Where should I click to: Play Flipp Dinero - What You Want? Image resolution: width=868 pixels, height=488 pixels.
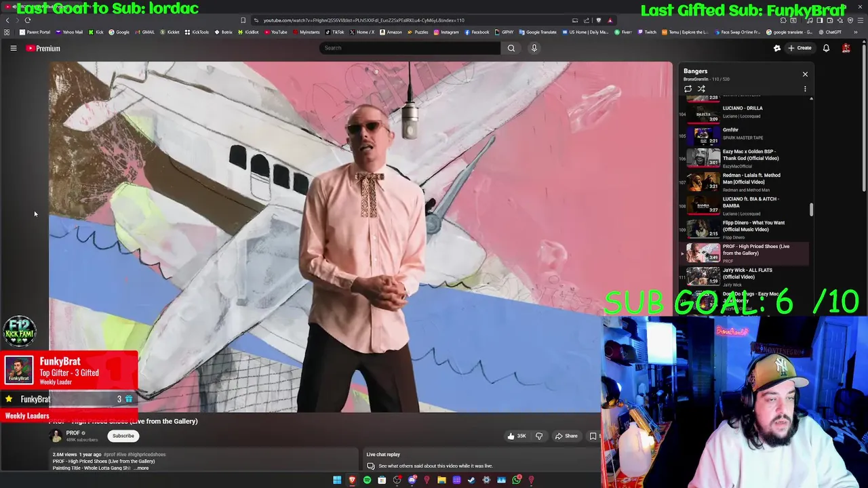[744, 229]
